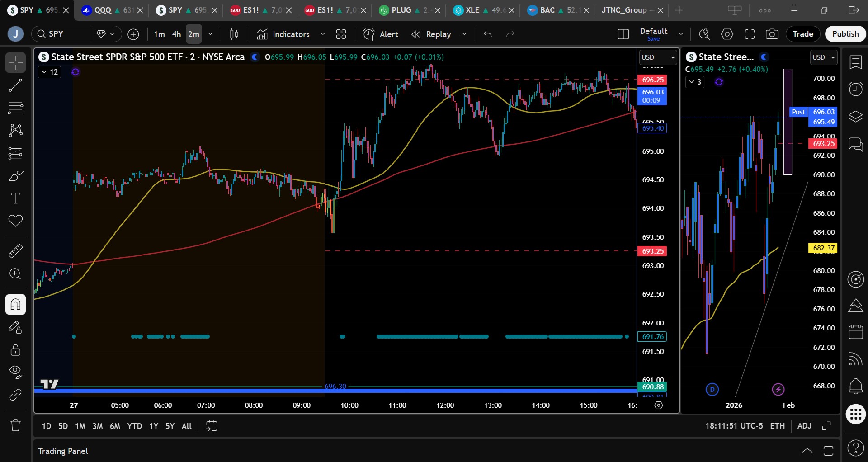Open the watchlist and details panel
The height and width of the screenshot is (462, 868).
pos(855,62)
